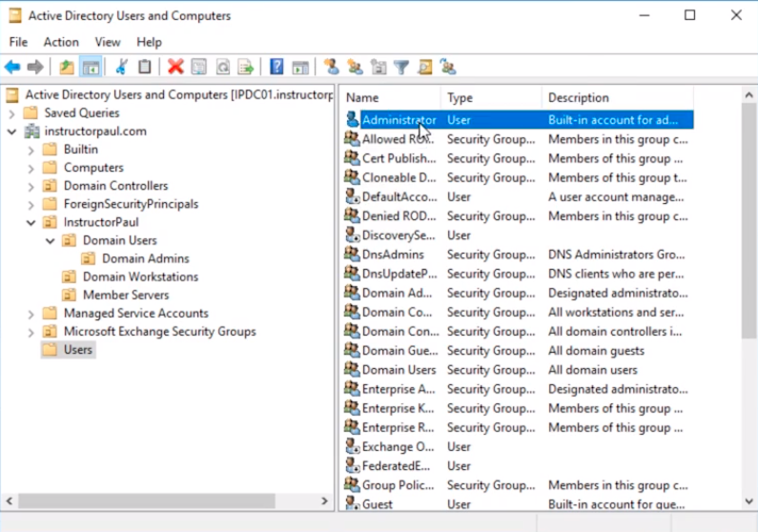Open the Action menu
The width and height of the screenshot is (758, 532).
(x=61, y=42)
